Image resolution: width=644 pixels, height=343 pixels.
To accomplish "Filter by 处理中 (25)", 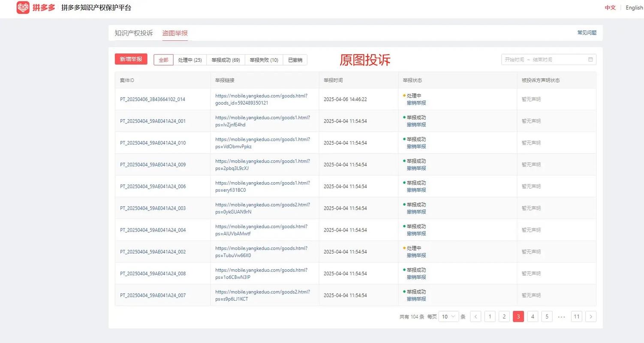I will coord(190,60).
